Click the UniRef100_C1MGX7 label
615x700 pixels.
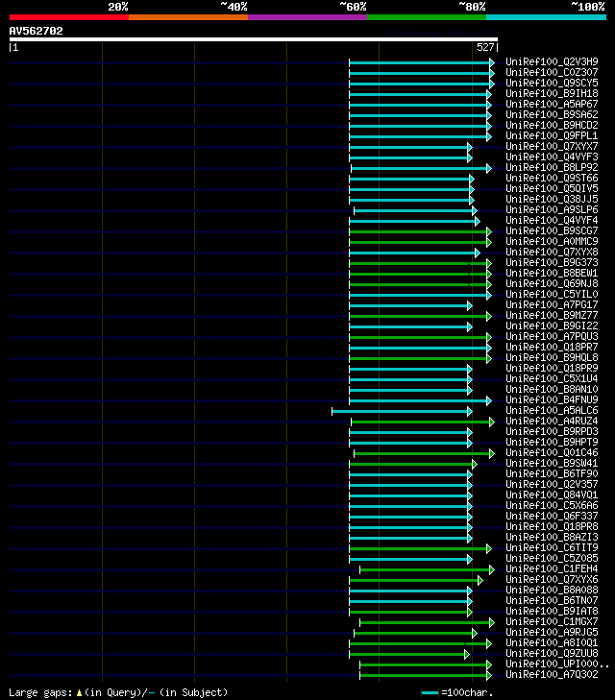[552, 622]
